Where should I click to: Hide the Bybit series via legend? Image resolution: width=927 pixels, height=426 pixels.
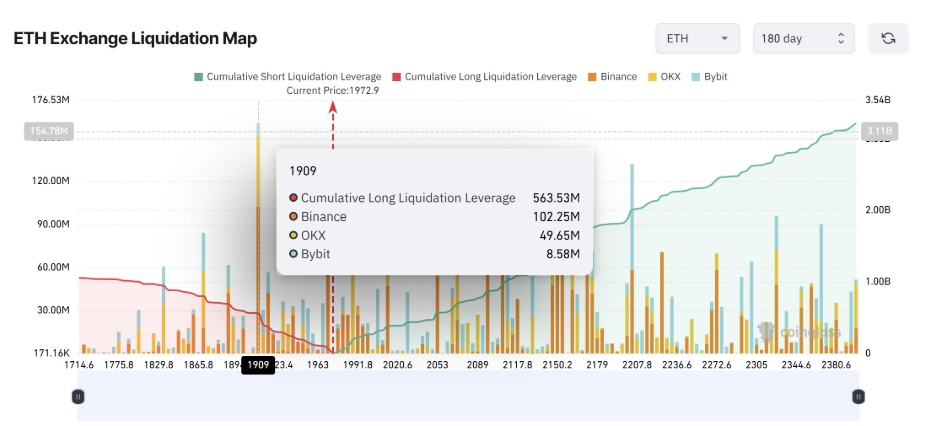pyautogui.click(x=709, y=77)
